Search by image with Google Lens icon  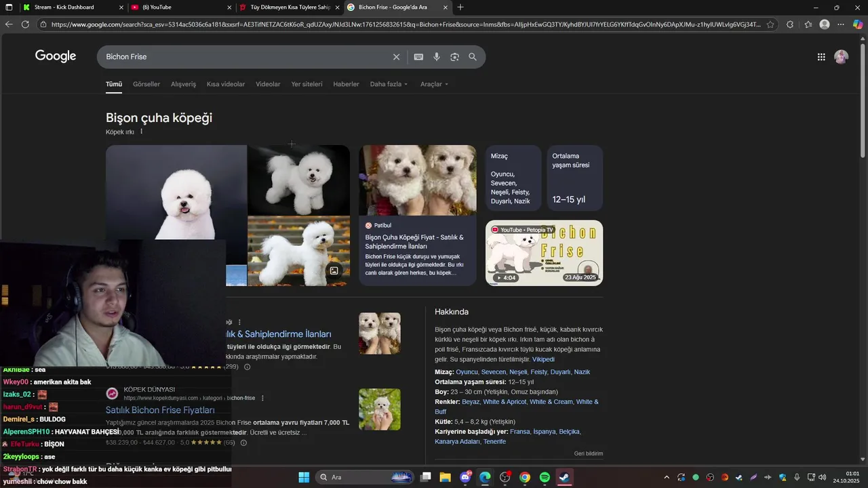(454, 57)
